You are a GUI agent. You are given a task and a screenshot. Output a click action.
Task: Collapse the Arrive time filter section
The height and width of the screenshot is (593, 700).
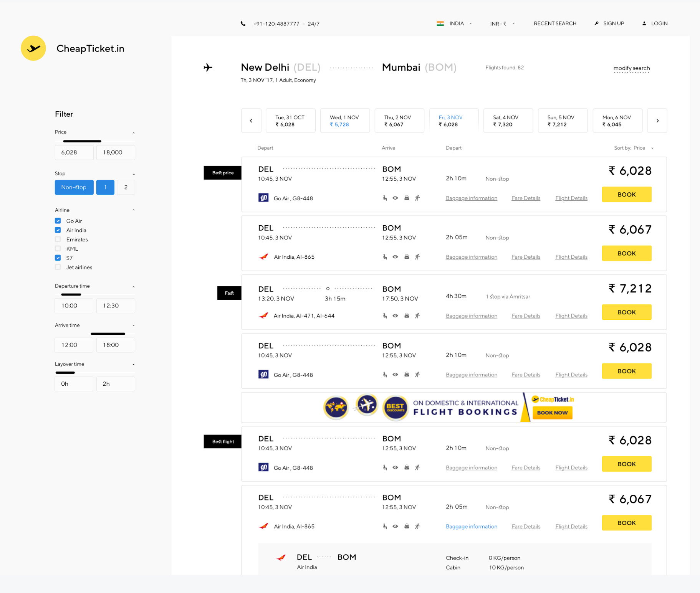click(134, 325)
